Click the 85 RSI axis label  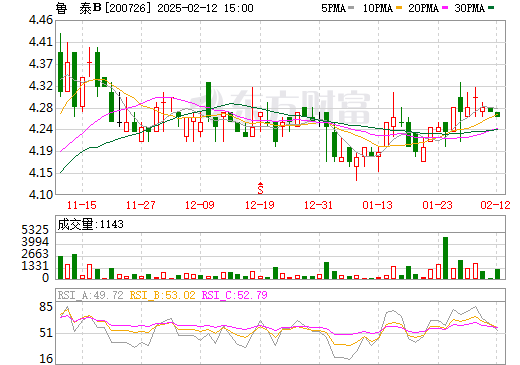pyautogui.click(x=46, y=307)
